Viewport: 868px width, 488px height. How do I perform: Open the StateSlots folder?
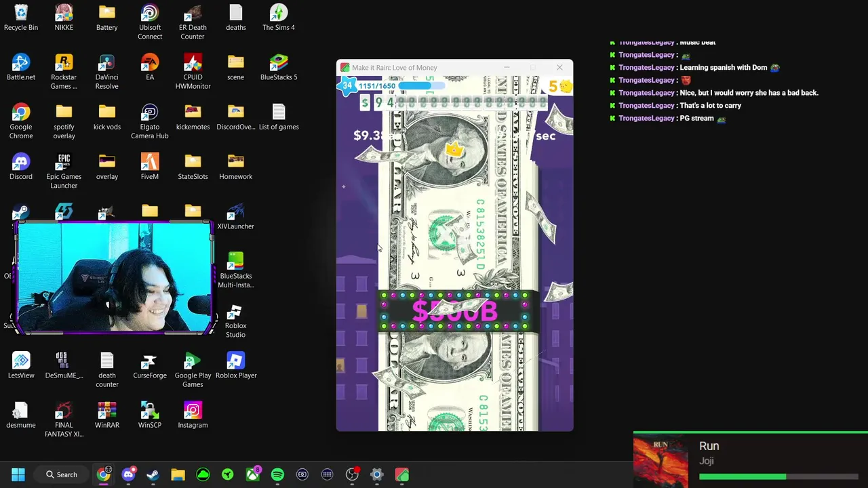[x=193, y=167]
